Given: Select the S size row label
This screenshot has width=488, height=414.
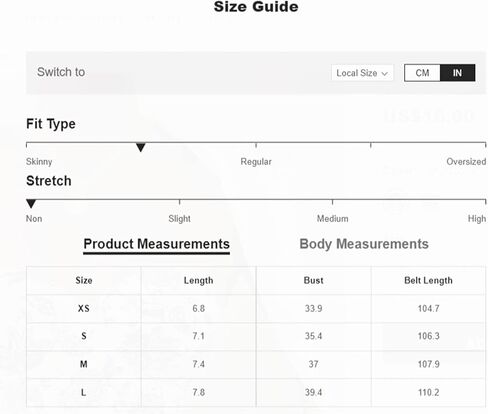Looking at the screenshot, I should tap(84, 336).
